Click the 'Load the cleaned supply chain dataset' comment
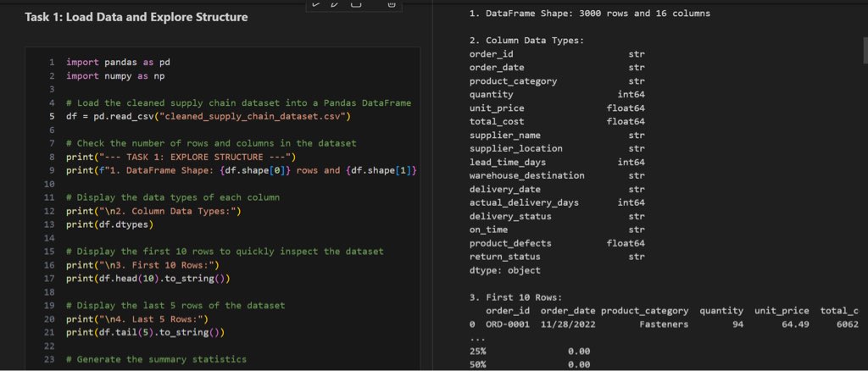Viewport: 868px width, 371px height. pyautogui.click(x=238, y=102)
